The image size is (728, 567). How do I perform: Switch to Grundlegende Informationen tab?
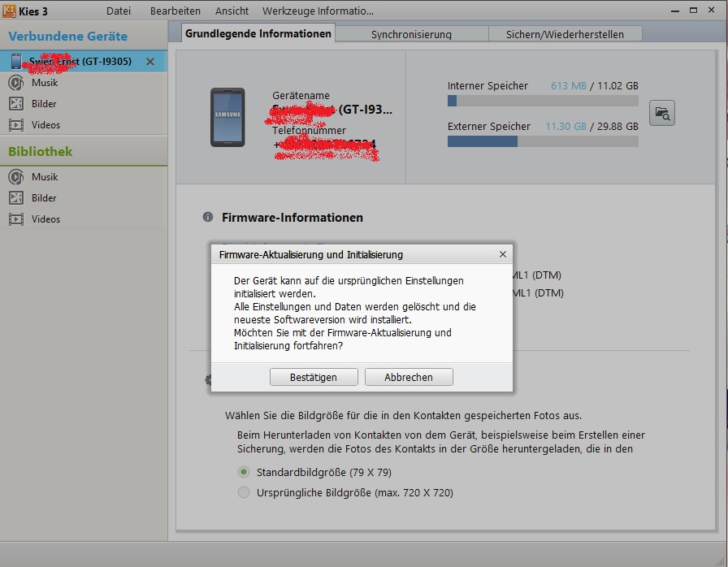[258, 33]
